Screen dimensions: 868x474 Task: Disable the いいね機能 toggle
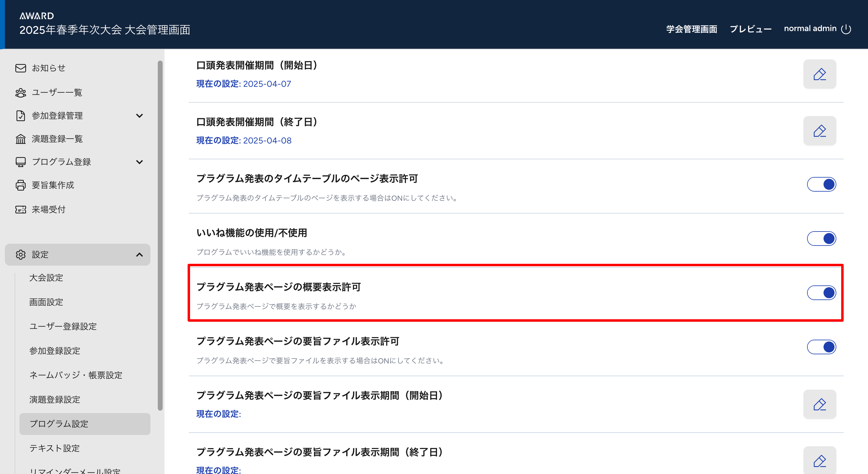tap(821, 239)
